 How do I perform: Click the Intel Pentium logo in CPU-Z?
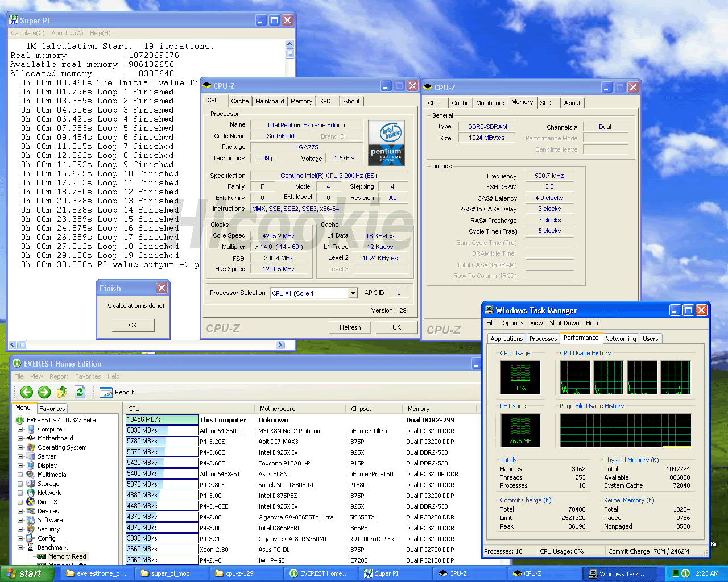(x=386, y=143)
